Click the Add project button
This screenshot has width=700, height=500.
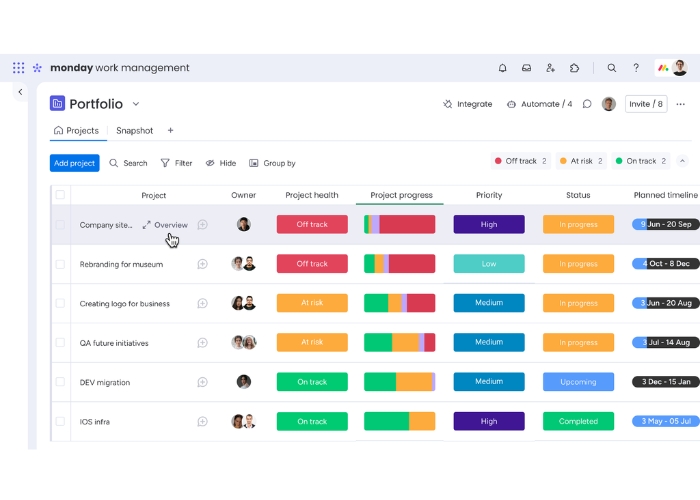[x=75, y=163]
